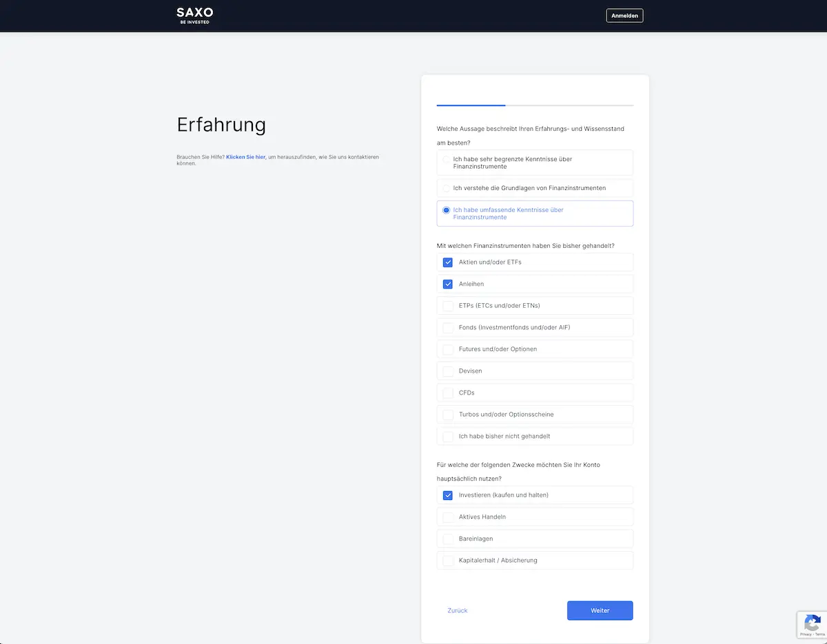Image resolution: width=827 pixels, height=644 pixels.
Task: Go back with the Zurück link
Action: 458,610
